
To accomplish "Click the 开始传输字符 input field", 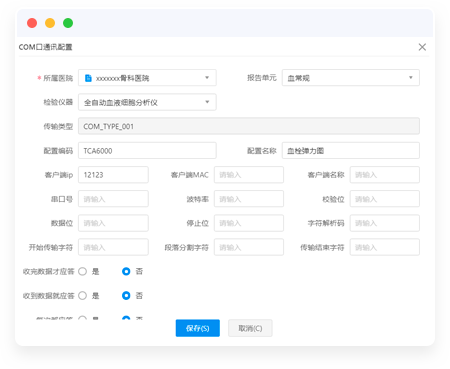I will [x=113, y=247].
